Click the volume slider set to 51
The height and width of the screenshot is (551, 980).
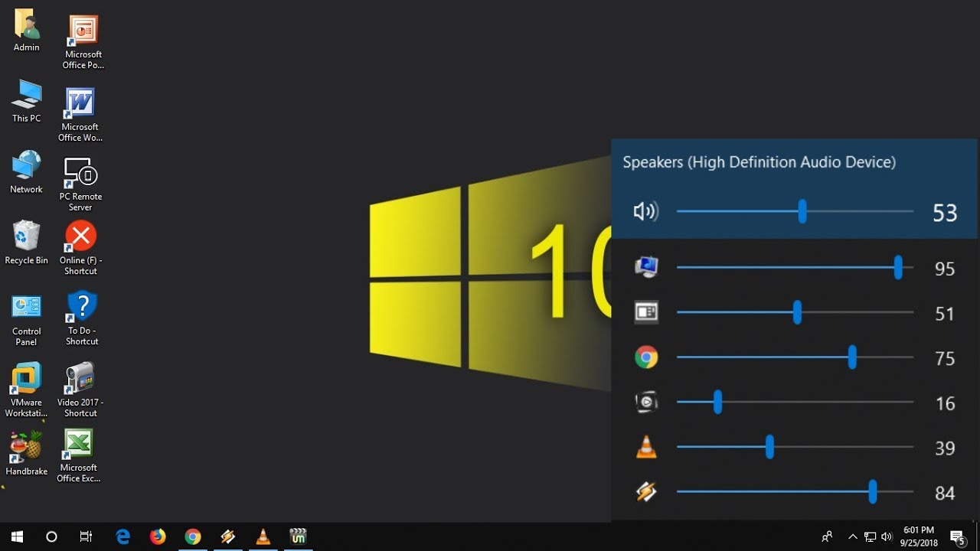click(x=795, y=312)
